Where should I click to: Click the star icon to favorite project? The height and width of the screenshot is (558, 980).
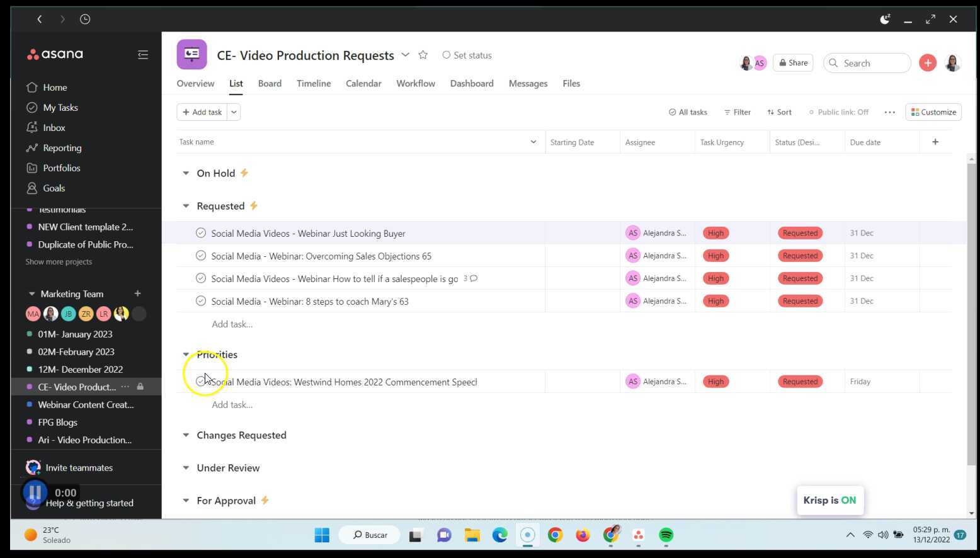pos(423,55)
